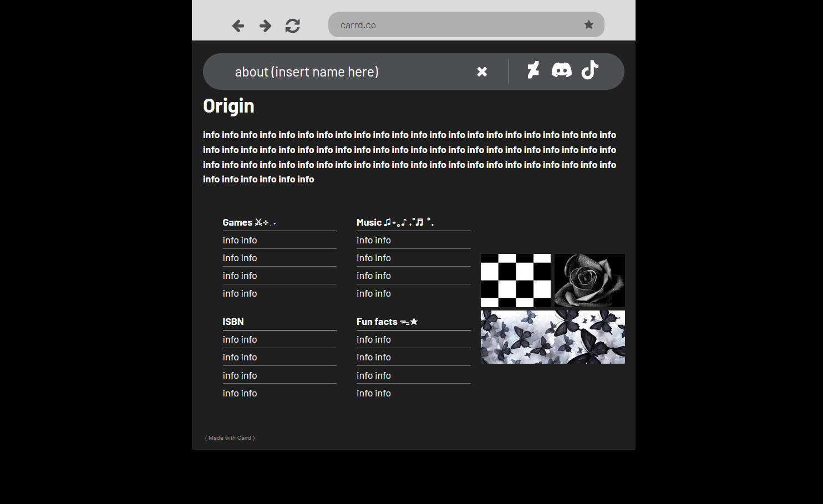Viewport: 823px width, 504px height.
Task: Click the fourth info link under Fun facts
Action: (x=374, y=393)
